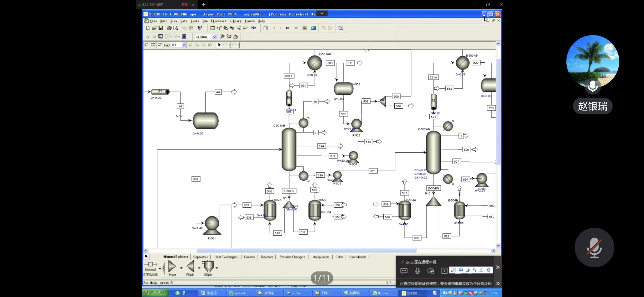Click the horizontal scrollbar thumb of flowsheet
The height and width of the screenshot is (297, 644).
pyautogui.click(x=306, y=251)
